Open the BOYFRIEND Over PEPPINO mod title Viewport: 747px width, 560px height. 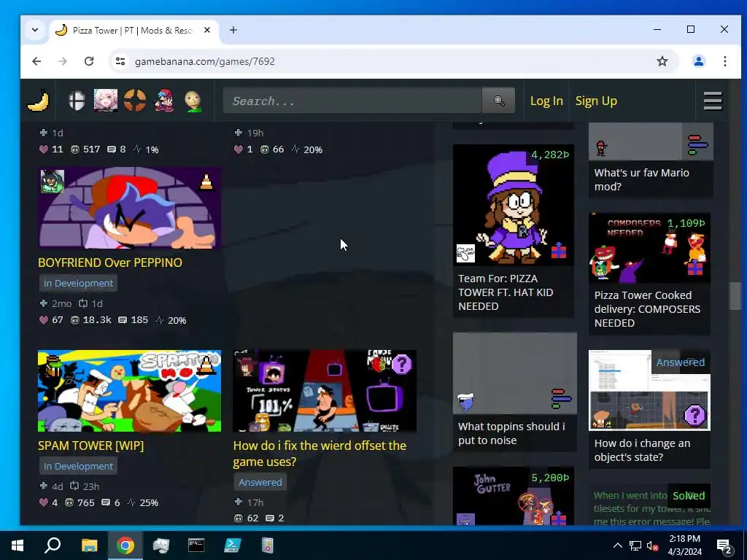tap(110, 262)
